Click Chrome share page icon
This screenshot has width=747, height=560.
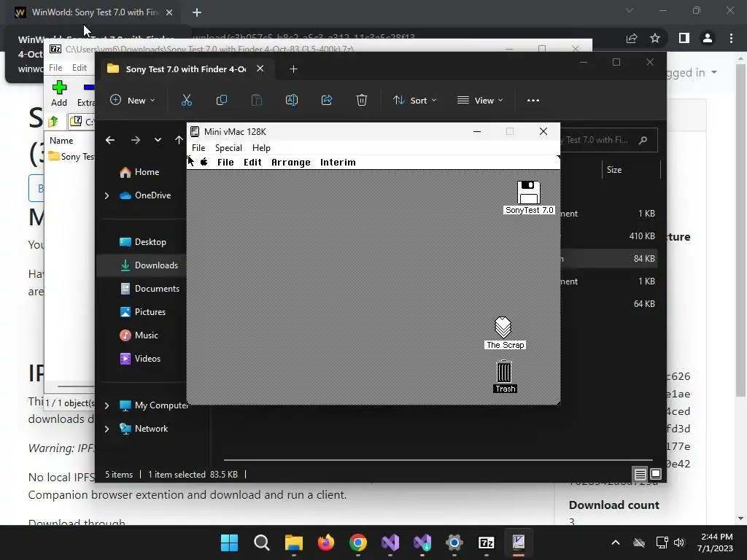tap(632, 38)
